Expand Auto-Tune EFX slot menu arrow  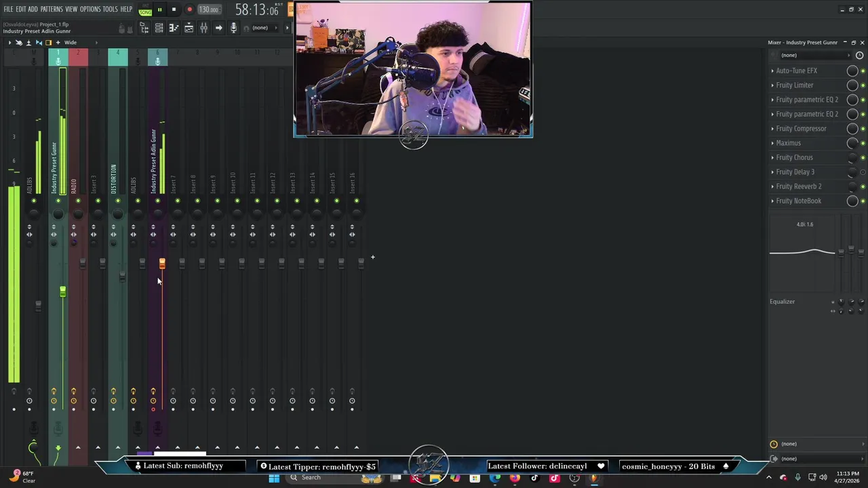(x=772, y=70)
